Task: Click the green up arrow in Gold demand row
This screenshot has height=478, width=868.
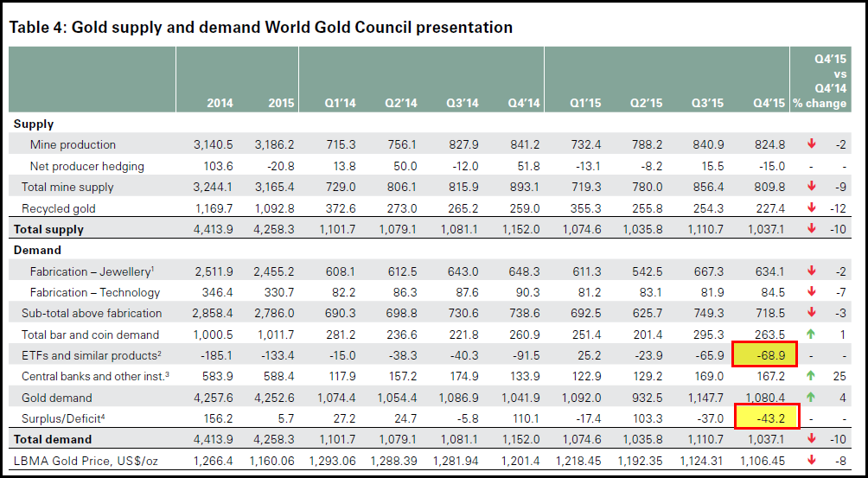Action: click(811, 398)
